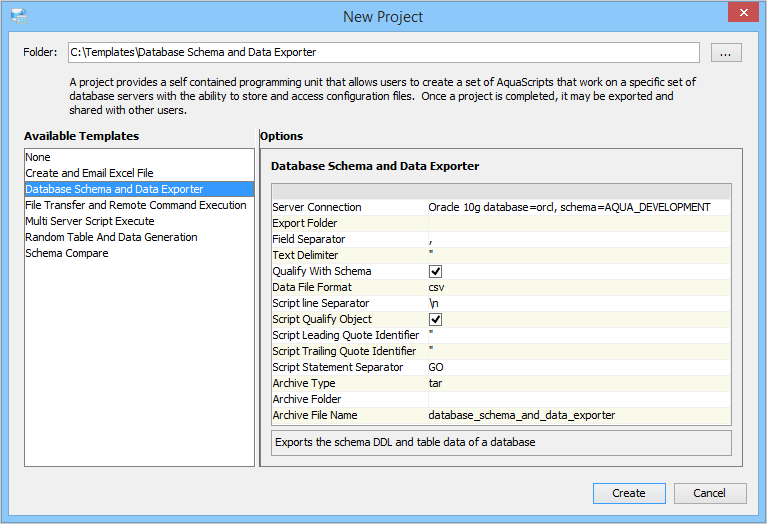
Task: Select the Multi Server Script Execute template
Action: click(89, 221)
